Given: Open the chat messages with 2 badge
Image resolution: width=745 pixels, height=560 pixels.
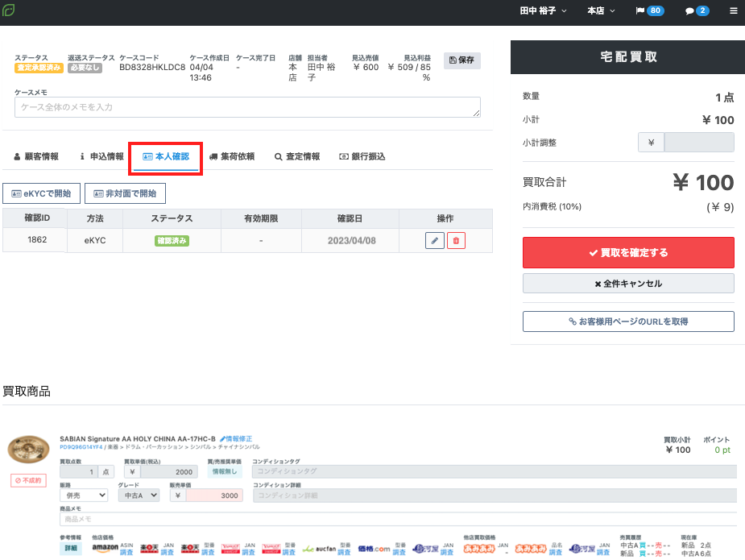Looking at the screenshot, I should (697, 10).
